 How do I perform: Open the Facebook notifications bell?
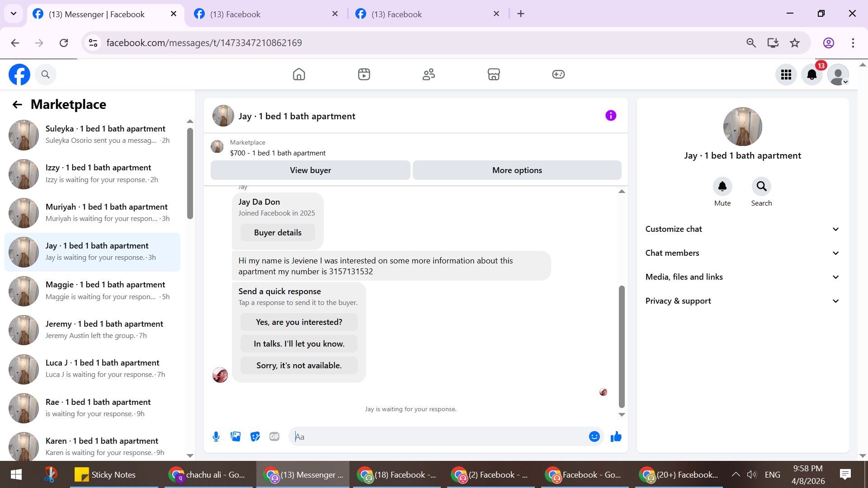[x=811, y=75]
